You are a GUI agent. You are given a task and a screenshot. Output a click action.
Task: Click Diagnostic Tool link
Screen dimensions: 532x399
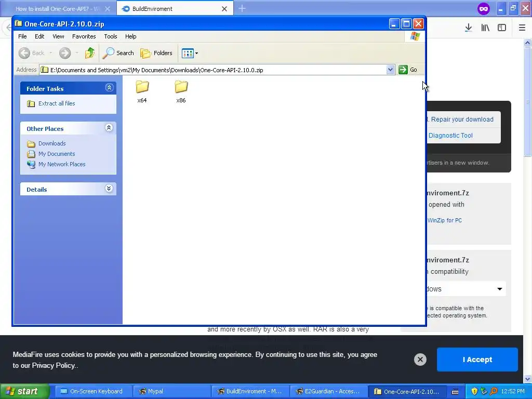click(x=450, y=136)
